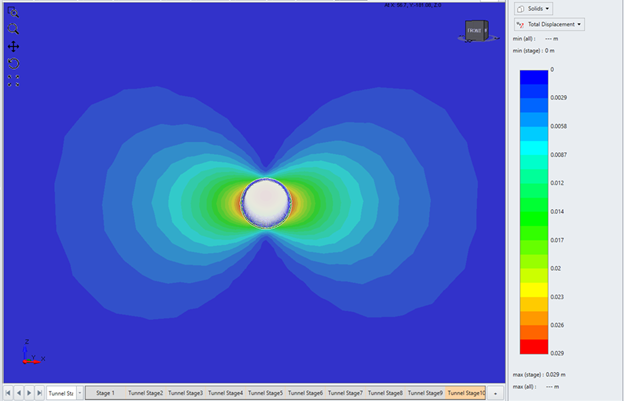Click the FRONT view orientation cube
Viewport: 624px width, 401px height.
tap(477, 31)
